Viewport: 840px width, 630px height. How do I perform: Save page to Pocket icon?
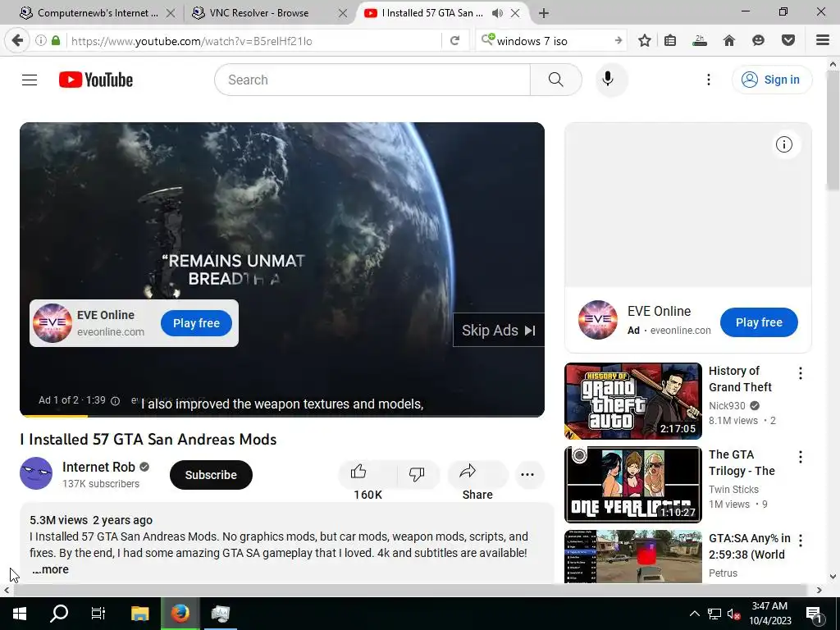point(788,41)
